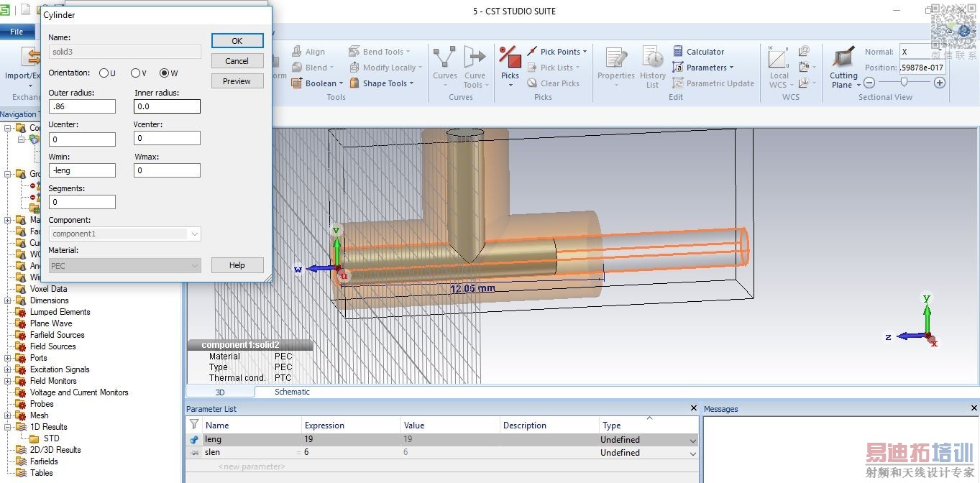Click the Tables tree icon
This screenshot has width=980, height=483.
(20, 473)
